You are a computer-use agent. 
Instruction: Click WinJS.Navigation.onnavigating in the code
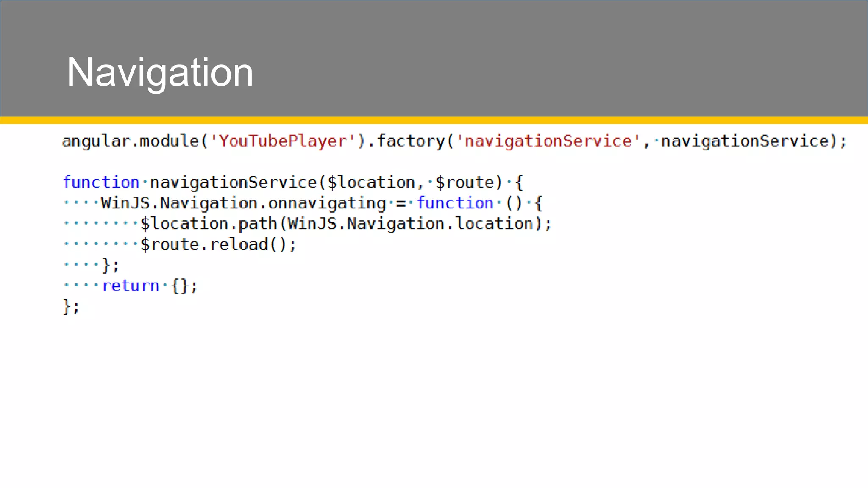pyautogui.click(x=243, y=203)
